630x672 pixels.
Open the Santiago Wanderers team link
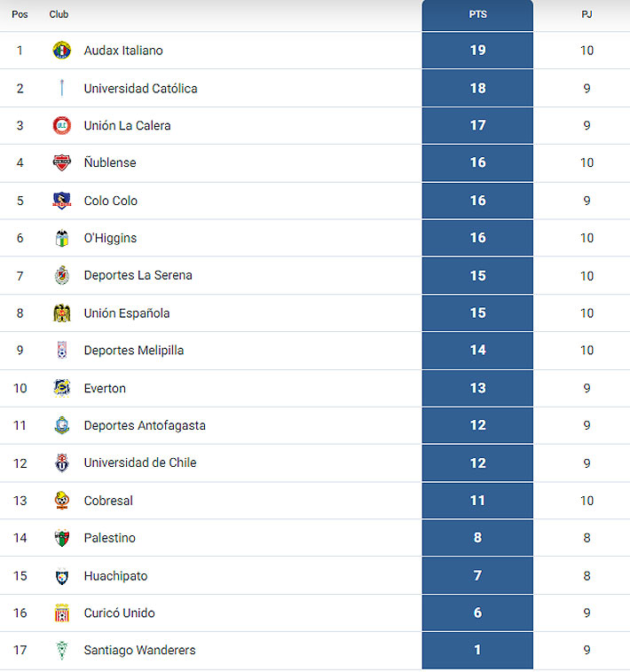139,650
